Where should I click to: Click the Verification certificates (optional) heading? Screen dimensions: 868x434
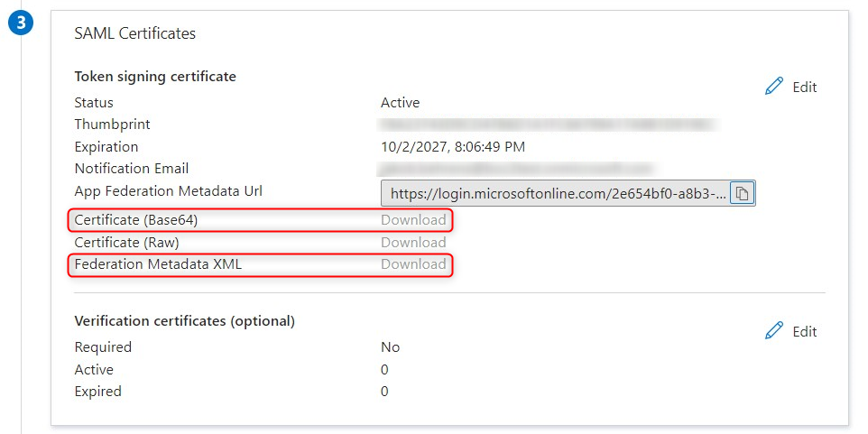click(184, 320)
